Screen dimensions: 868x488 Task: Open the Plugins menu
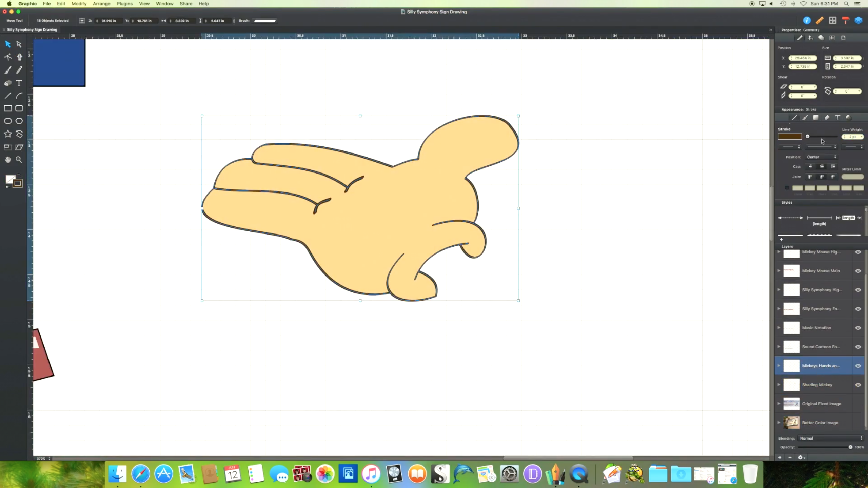[124, 4]
